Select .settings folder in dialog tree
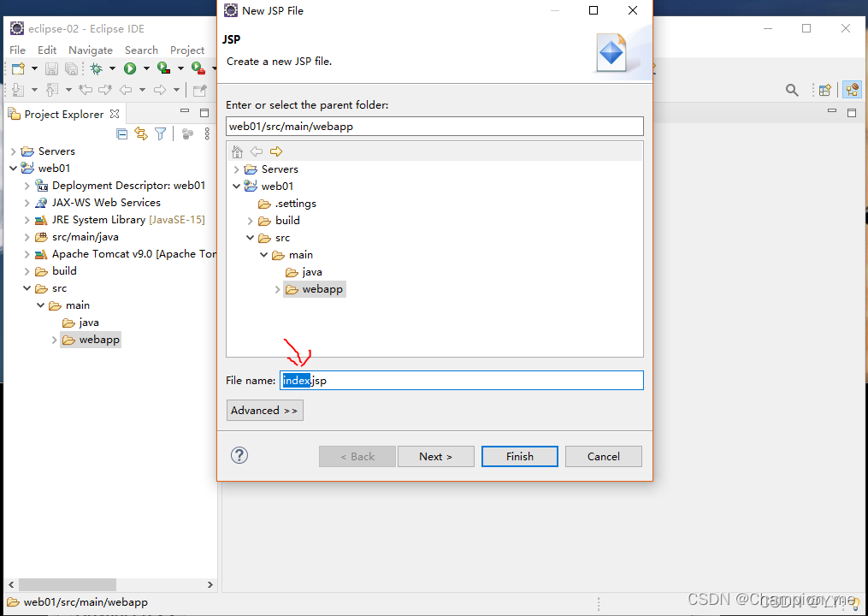Viewport: 868px width, 616px height. pyautogui.click(x=286, y=204)
